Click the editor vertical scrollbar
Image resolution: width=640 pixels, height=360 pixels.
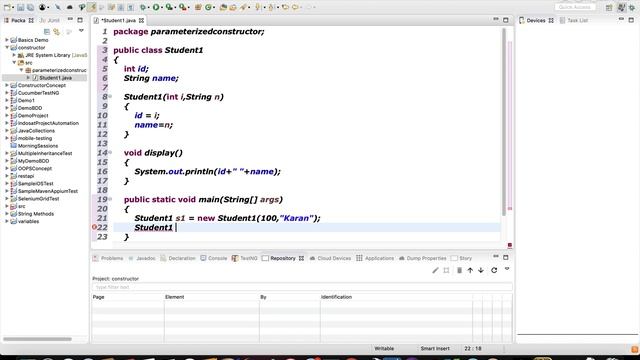(x=504, y=122)
